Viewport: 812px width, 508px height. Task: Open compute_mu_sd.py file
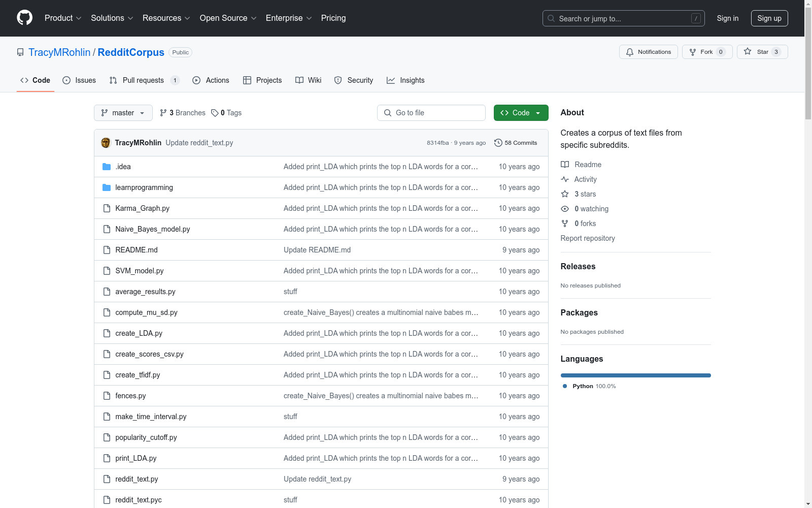click(x=146, y=312)
